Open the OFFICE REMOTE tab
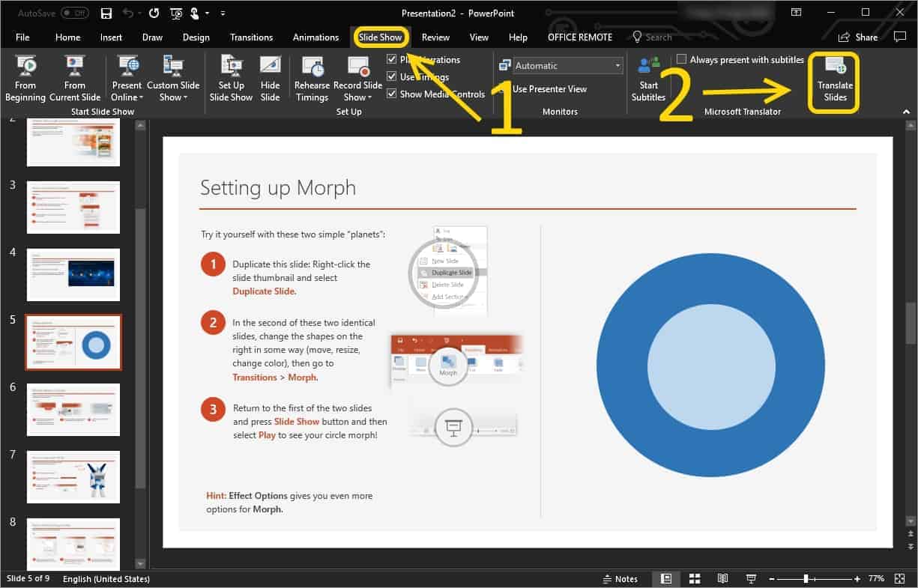The width and height of the screenshot is (918, 588). pos(579,37)
